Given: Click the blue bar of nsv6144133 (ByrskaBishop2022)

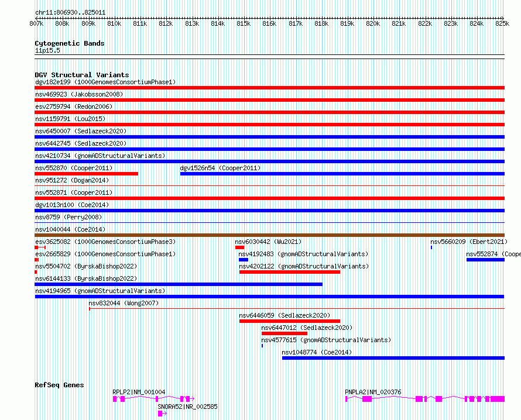Looking at the screenshot, I should [179, 284].
